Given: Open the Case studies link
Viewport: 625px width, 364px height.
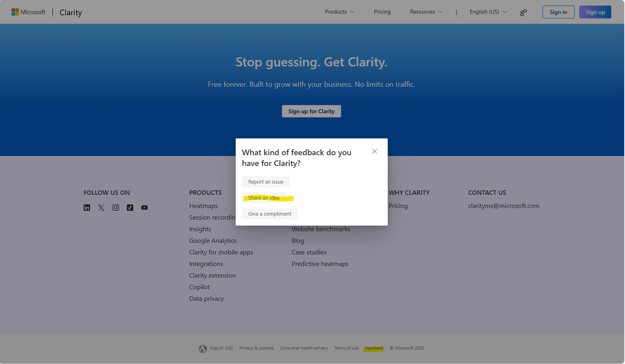Looking at the screenshot, I should pyautogui.click(x=309, y=252).
